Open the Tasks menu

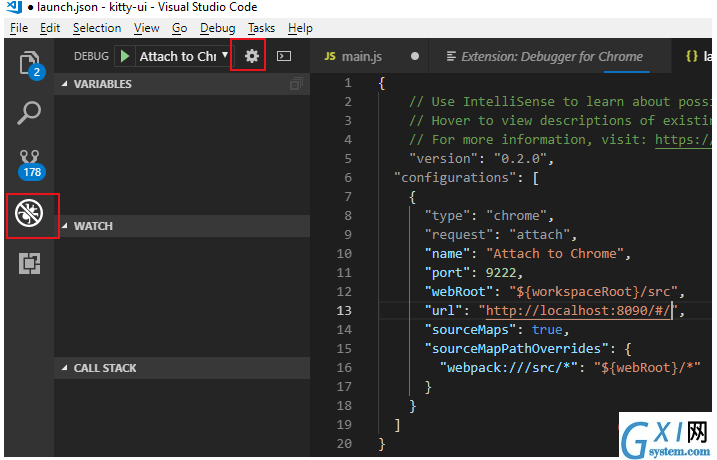(x=261, y=28)
